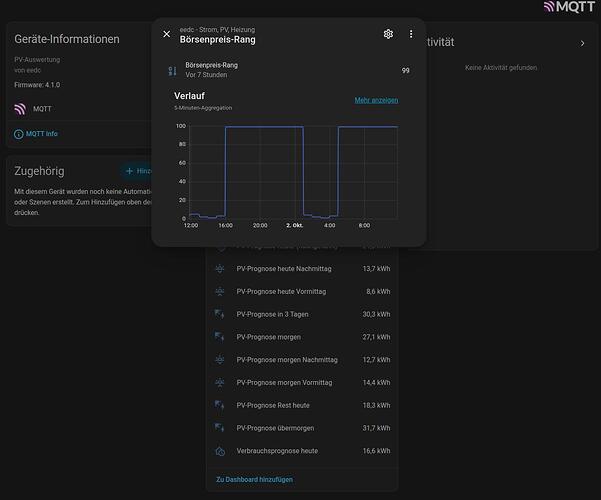Open entity settings gear icon
This screenshot has width=601, height=500.
tap(388, 34)
